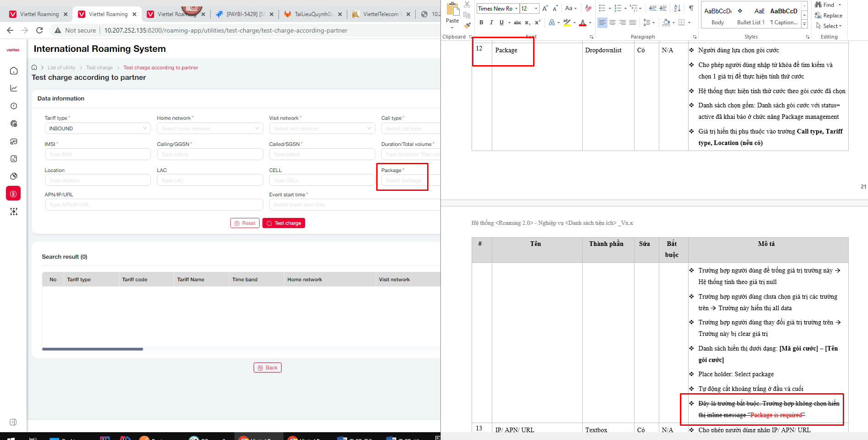This screenshot has width=868, height=440.
Task: Click the increase indent icon
Action: [663, 8]
